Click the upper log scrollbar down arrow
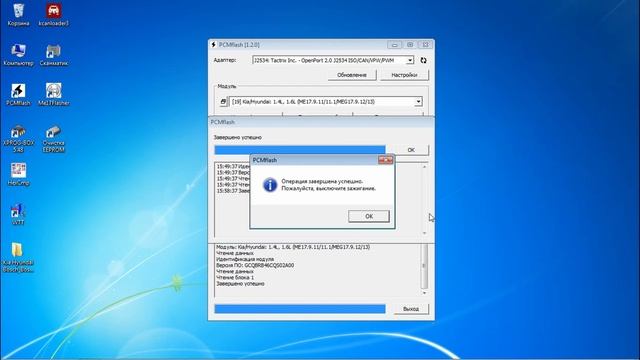Viewport: 640px width, 360px height. pos(424,233)
